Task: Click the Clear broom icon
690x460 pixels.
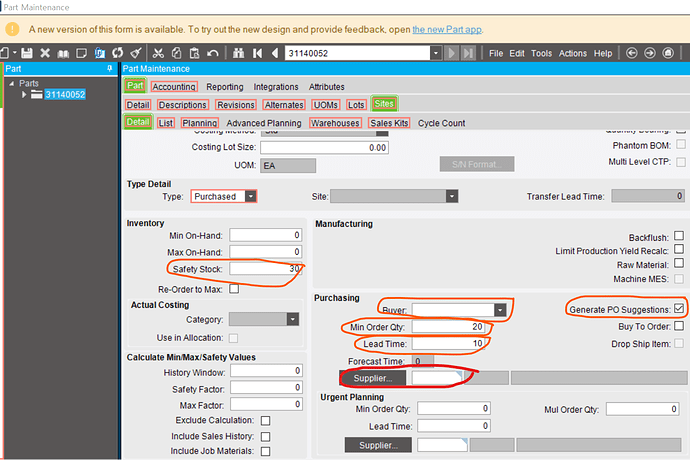Action: [136, 53]
